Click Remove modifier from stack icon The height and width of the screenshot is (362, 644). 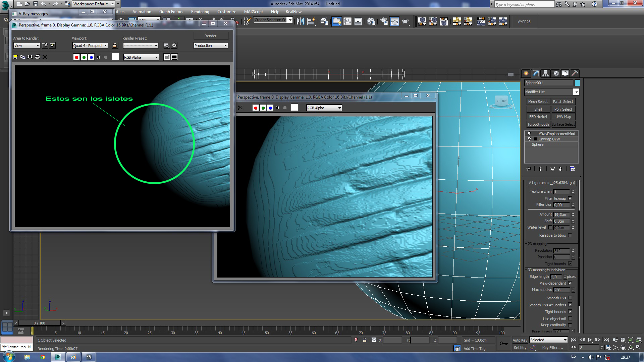click(560, 169)
